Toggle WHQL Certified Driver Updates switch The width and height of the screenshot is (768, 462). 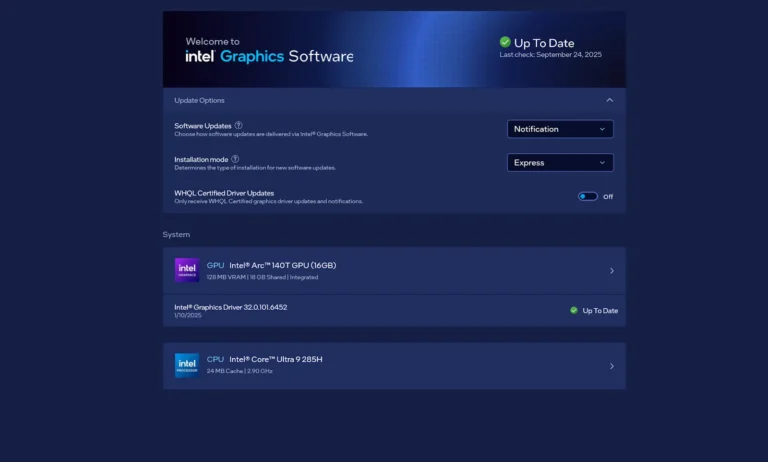click(587, 196)
